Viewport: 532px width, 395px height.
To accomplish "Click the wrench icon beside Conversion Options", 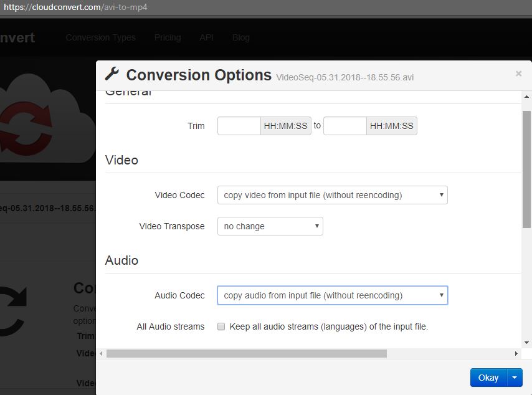I will click(x=112, y=74).
